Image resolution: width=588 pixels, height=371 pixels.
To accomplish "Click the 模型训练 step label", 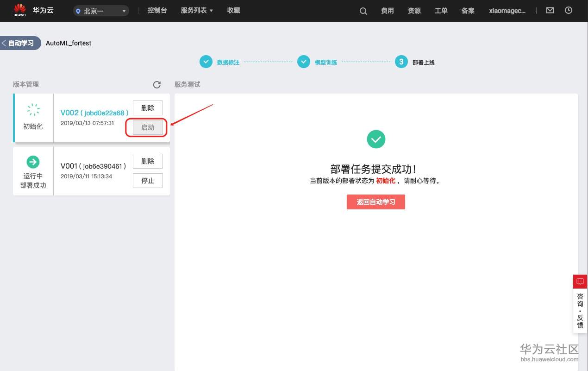I will coord(326,62).
